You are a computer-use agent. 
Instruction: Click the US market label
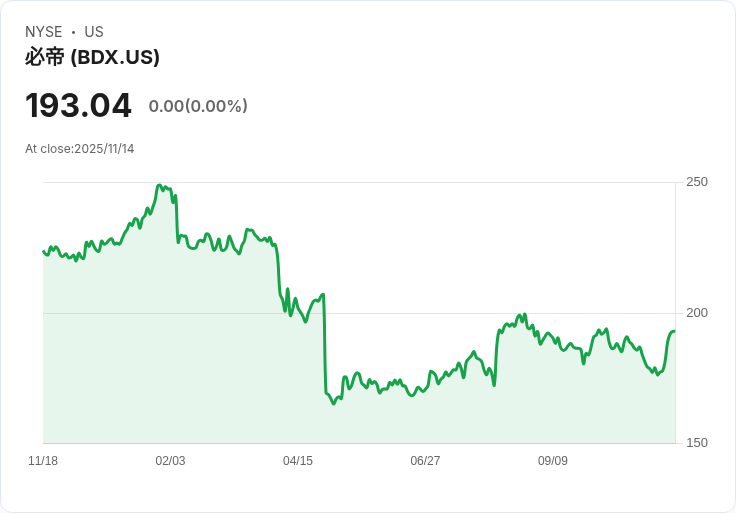click(94, 32)
